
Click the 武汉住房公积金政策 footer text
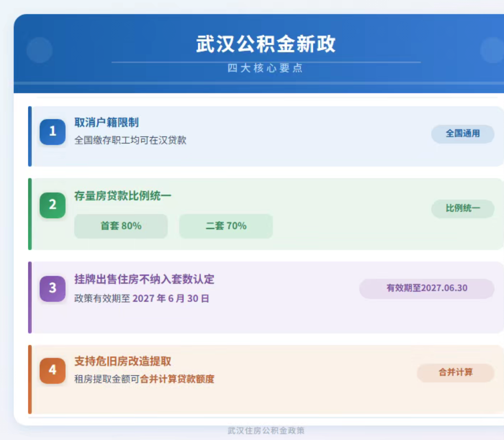pyautogui.click(x=266, y=430)
